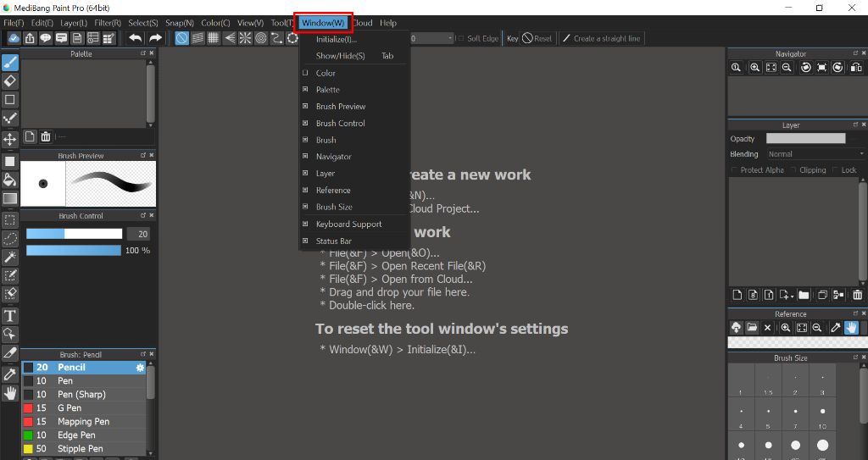Viewport: 868px width, 460px height.
Task: Click the Key button
Action: pyautogui.click(x=513, y=38)
